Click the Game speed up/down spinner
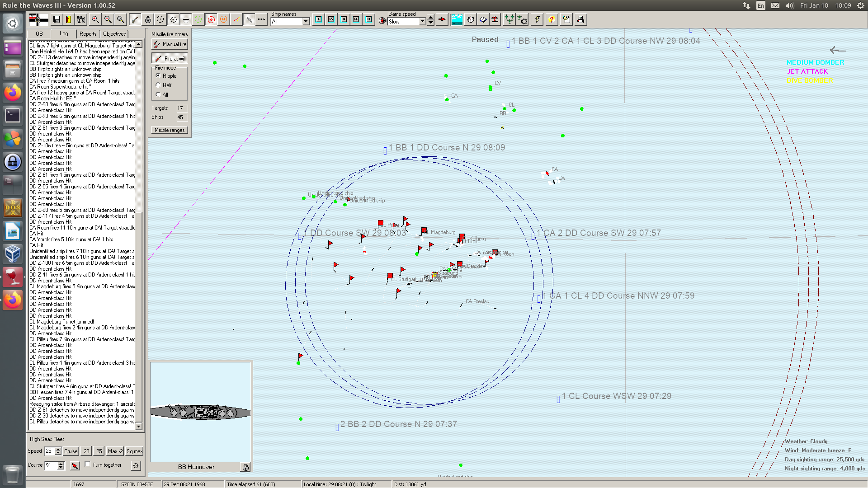Viewport: 868px width, 488px height. pos(431,20)
